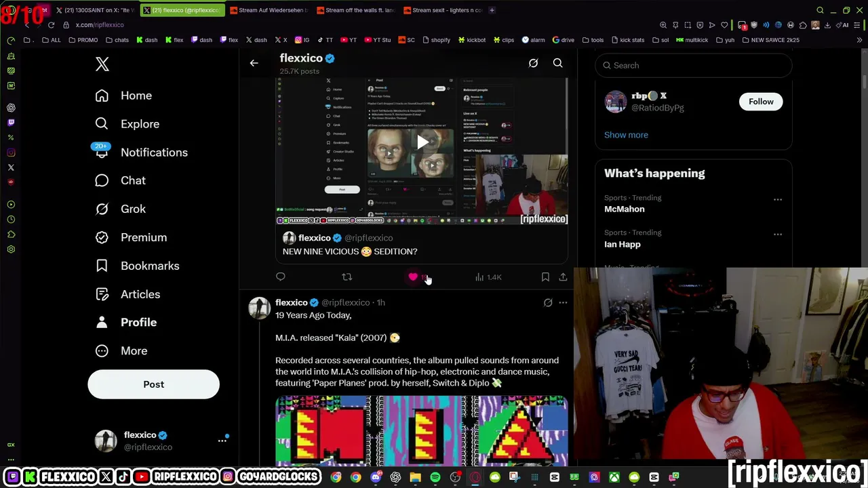868x488 pixels.
Task: Open Chrome from the taskbar
Action: point(356,477)
